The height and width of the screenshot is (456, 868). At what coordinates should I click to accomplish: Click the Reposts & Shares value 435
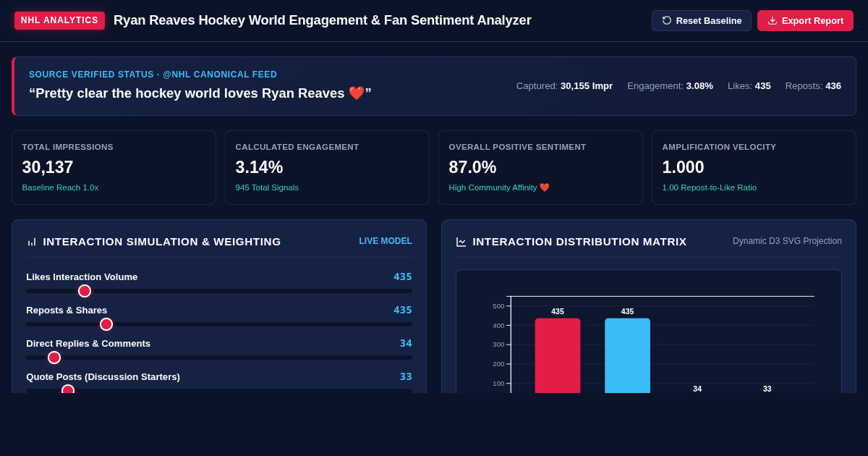click(x=403, y=310)
